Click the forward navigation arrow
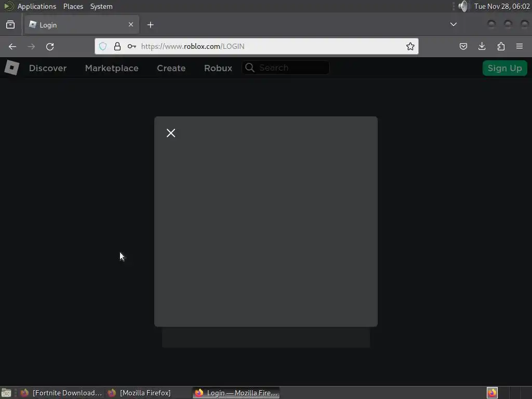The width and height of the screenshot is (532, 399). 31,46
